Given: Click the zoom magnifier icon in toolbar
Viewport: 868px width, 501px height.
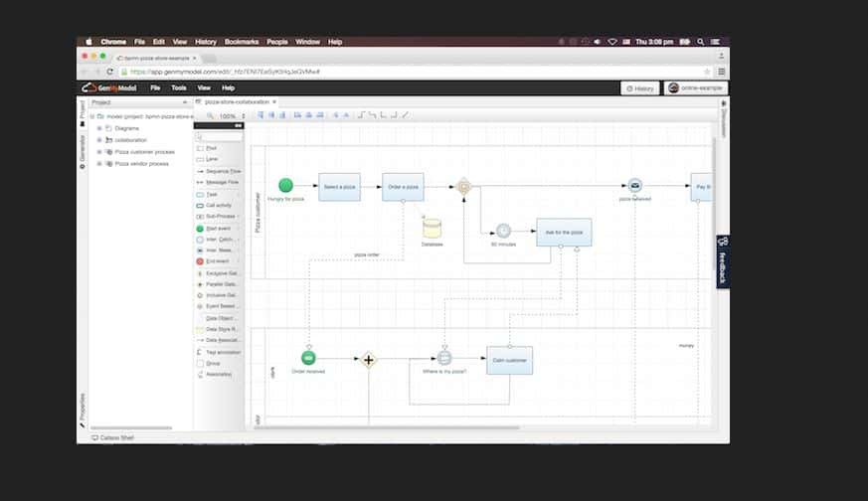Looking at the screenshot, I should pos(210,115).
